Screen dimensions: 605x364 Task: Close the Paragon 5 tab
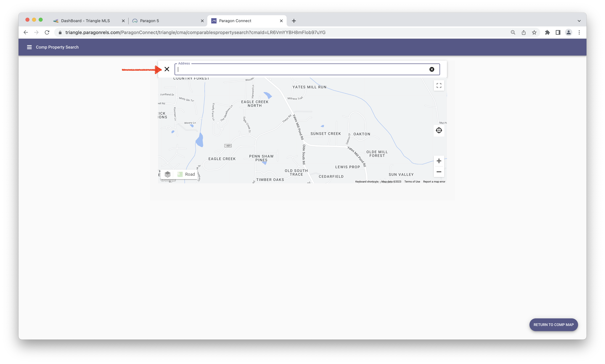(x=202, y=21)
